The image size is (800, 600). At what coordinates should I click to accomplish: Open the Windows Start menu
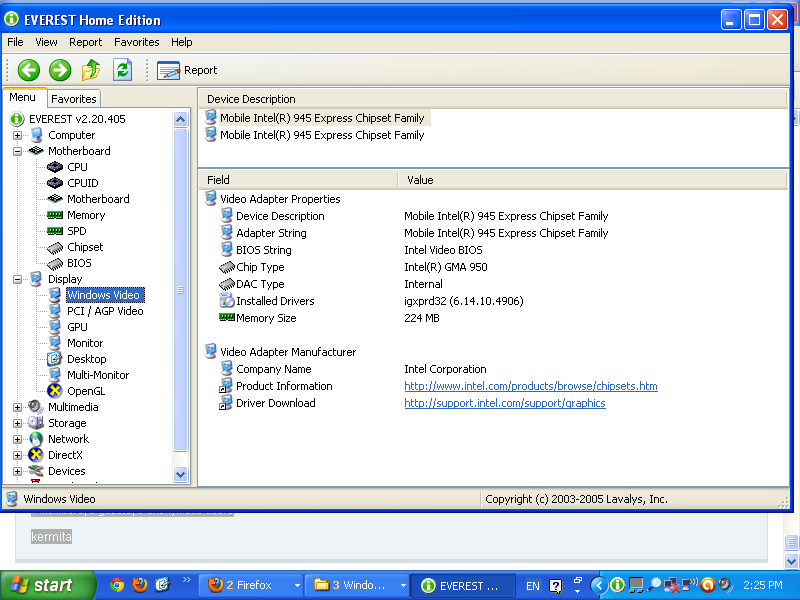pos(47,585)
